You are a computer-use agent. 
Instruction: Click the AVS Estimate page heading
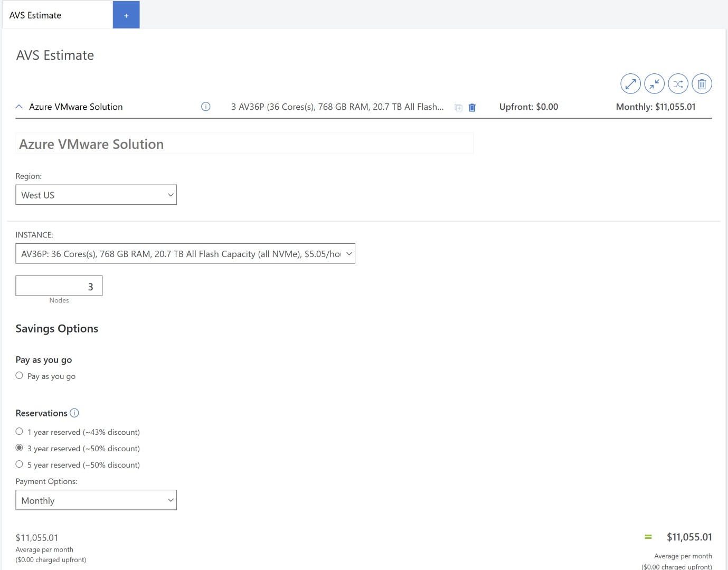pyautogui.click(x=55, y=55)
